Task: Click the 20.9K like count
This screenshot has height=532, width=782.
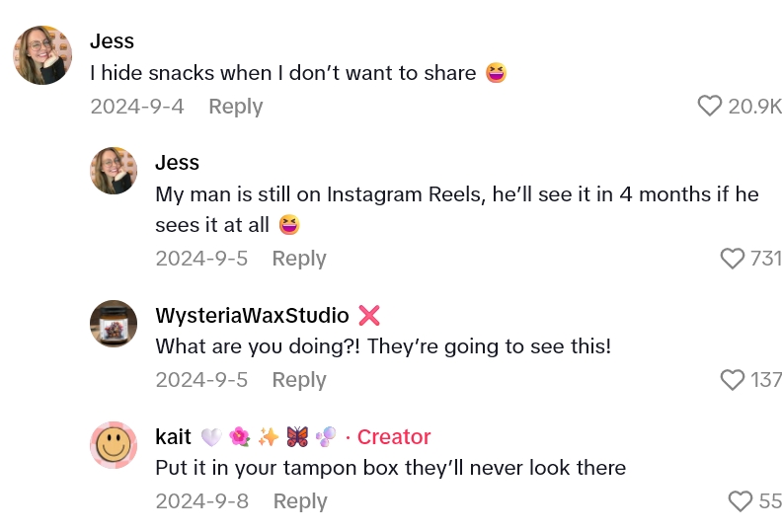Action: (x=754, y=107)
